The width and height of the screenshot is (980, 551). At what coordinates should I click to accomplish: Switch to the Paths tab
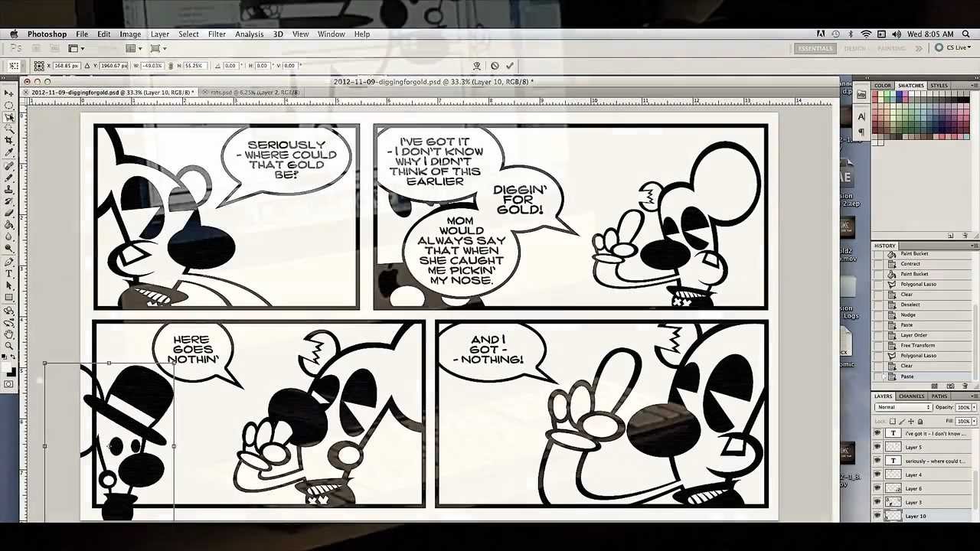939,396
